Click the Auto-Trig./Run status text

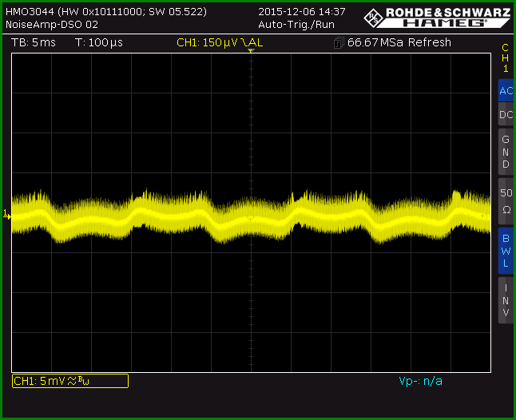pyautogui.click(x=296, y=25)
